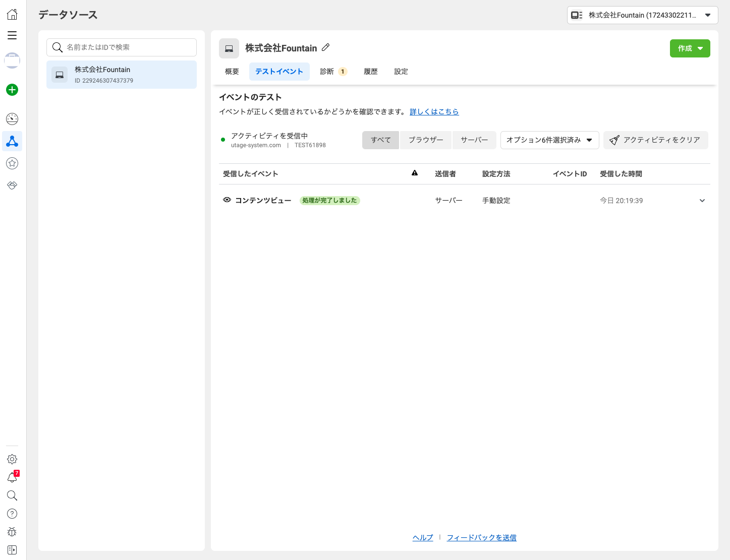Screen dimensions: 730x560
Task: Open the hamburger menu icon
Action: (x=12, y=35)
